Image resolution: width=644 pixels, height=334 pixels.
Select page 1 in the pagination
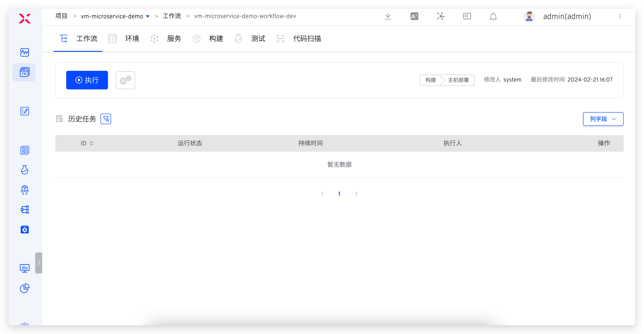pyautogui.click(x=339, y=193)
